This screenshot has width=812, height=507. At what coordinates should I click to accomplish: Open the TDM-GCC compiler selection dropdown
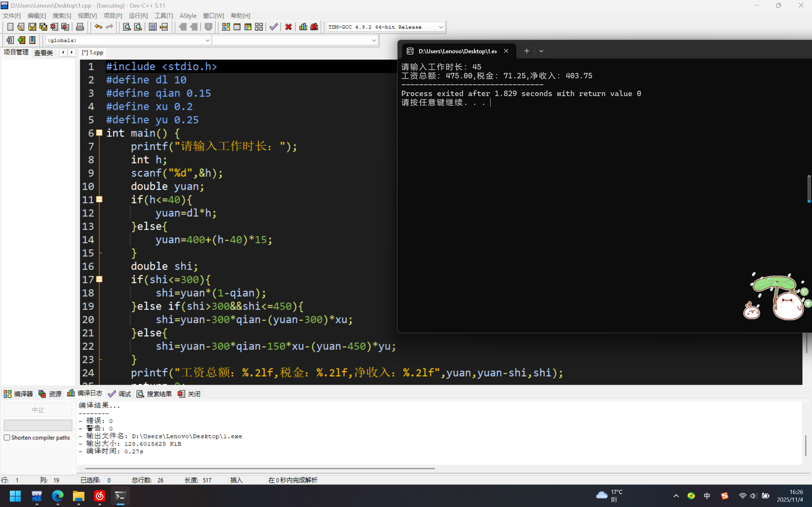(441, 27)
